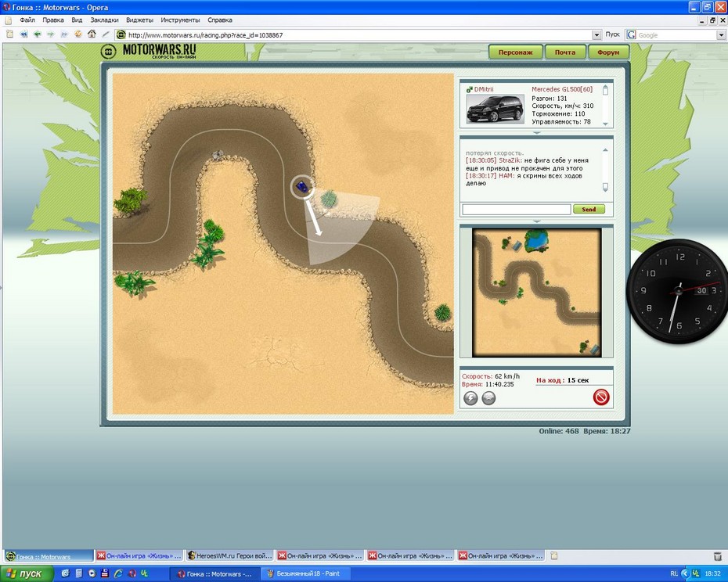Open the Виджеты menu
Image resolution: width=728 pixels, height=582 pixels.
pos(139,20)
